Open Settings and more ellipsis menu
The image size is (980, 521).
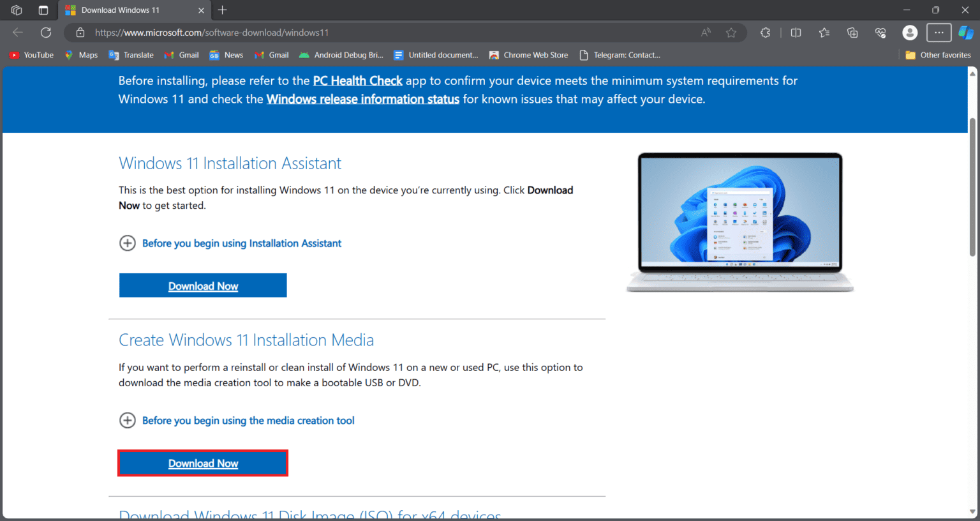(939, 33)
